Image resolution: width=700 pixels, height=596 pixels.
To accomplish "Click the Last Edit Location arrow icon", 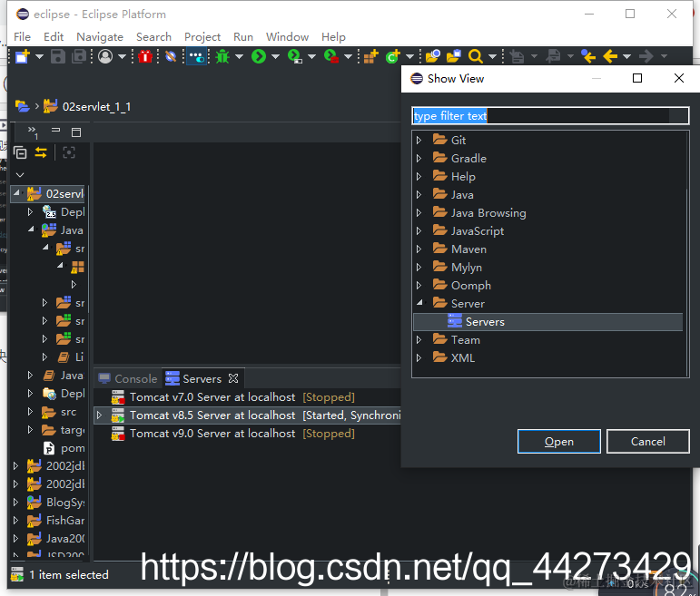I will 588,56.
